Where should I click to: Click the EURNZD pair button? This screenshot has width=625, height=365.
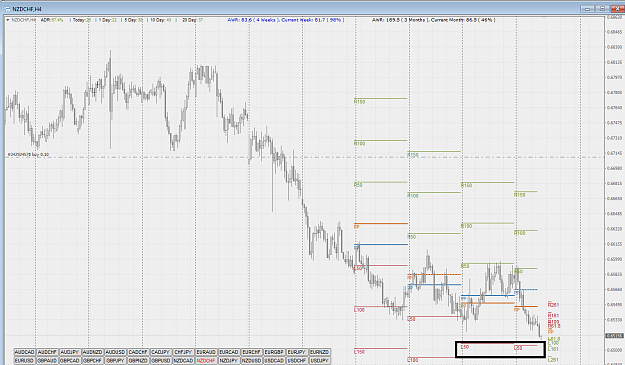pos(320,352)
